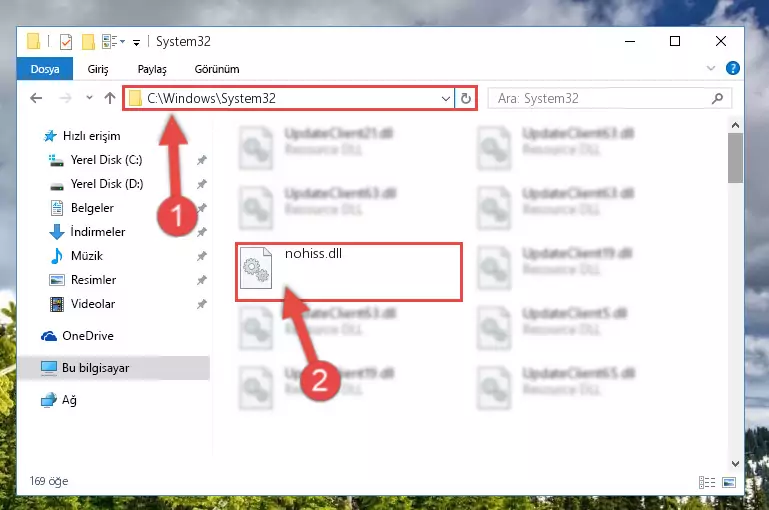The width and height of the screenshot is (769, 510).
Task: Click the pin icon next to Yerel Disk (D:)
Action: (202, 184)
